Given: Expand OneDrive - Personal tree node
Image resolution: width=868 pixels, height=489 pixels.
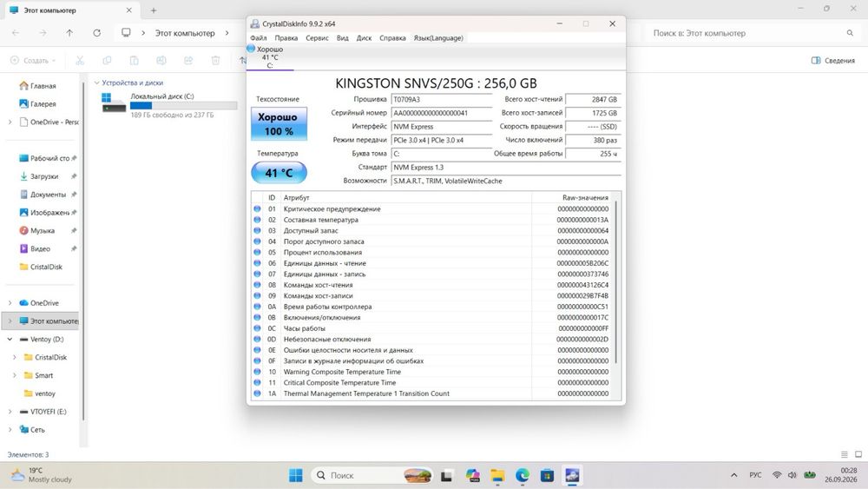Looking at the screenshot, I should point(10,122).
